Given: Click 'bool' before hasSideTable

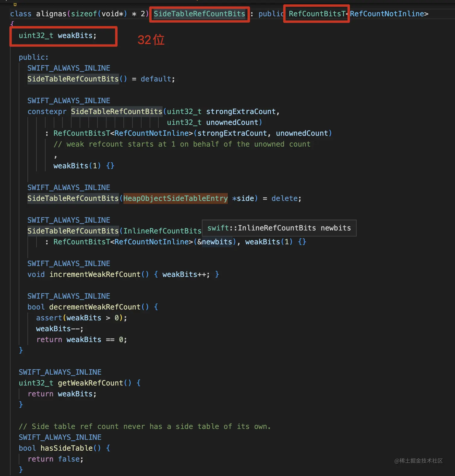Looking at the screenshot, I should (27, 448).
